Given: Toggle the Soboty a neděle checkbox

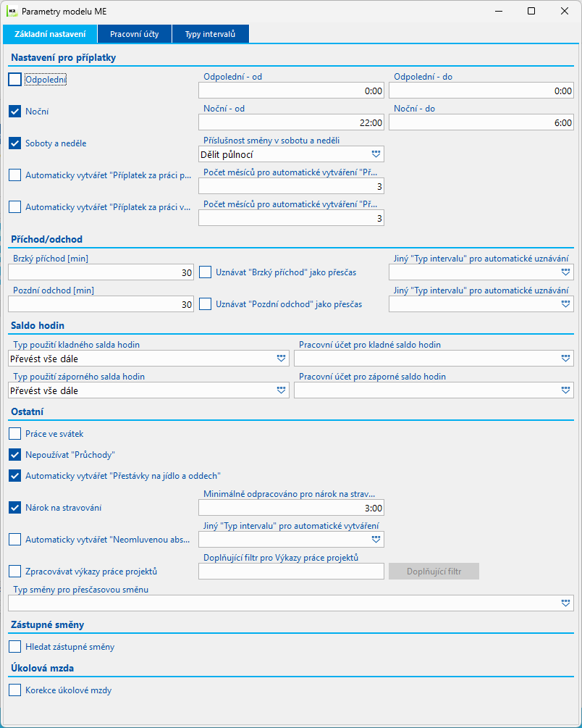Looking at the screenshot, I should (15, 143).
